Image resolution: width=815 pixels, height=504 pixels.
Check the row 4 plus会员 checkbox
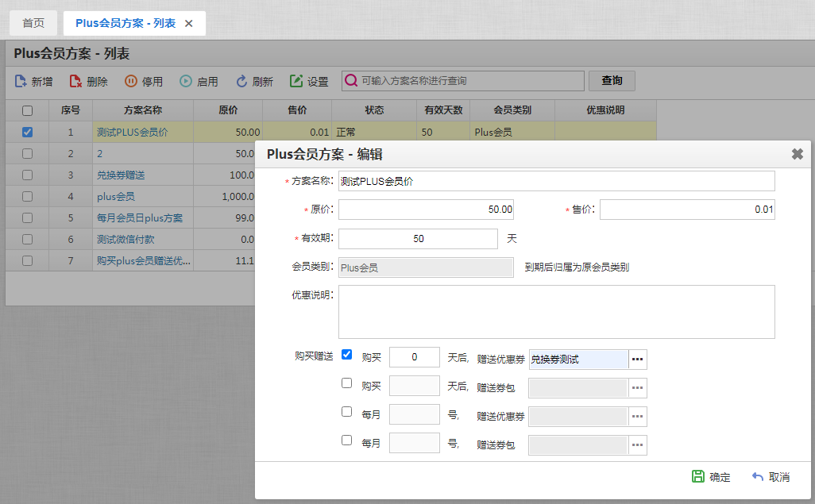point(28,196)
